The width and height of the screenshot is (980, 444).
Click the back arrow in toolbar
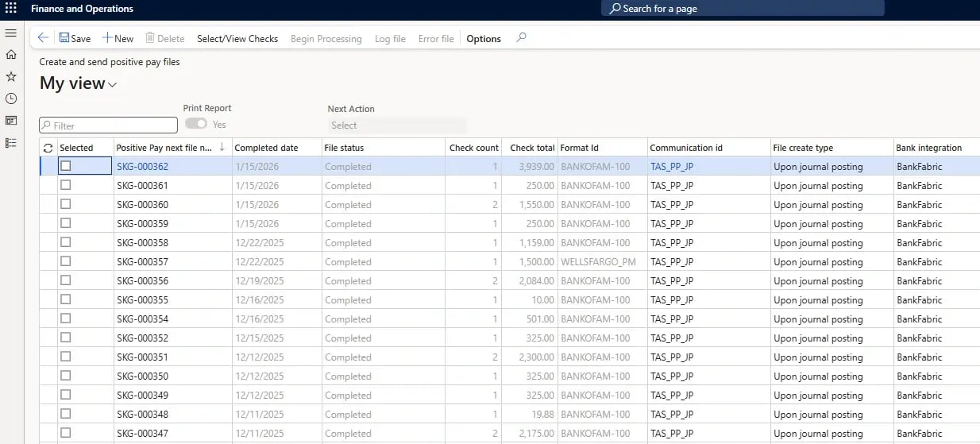tap(43, 38)
